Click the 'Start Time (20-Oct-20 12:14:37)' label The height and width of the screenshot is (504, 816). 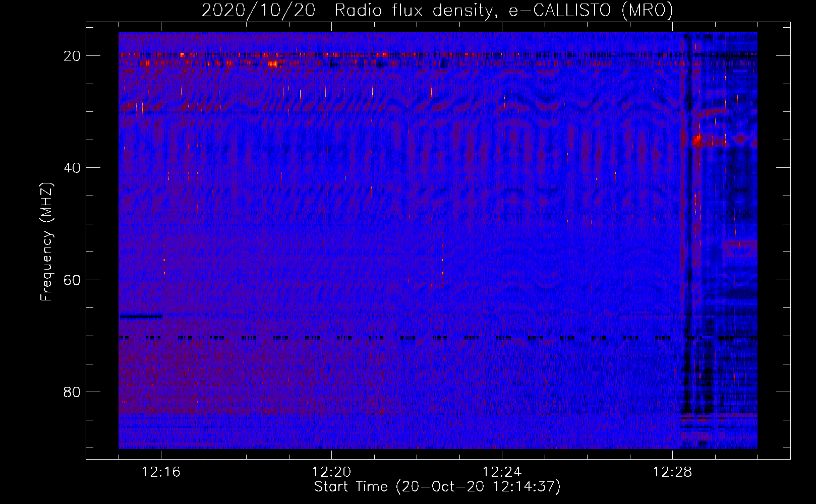pyautogui.click(x=437, y=487)
